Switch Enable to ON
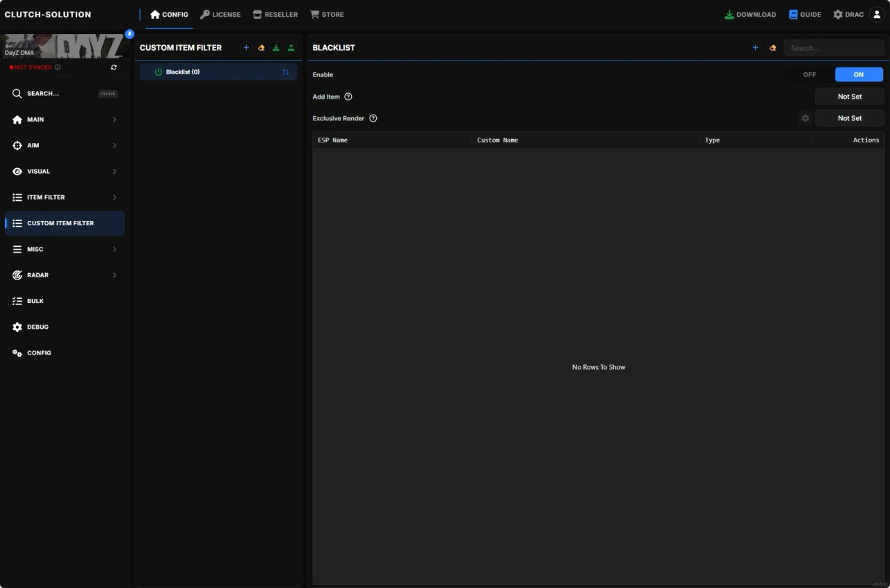This screenshot has width=890, height=588. click(859, 74)
